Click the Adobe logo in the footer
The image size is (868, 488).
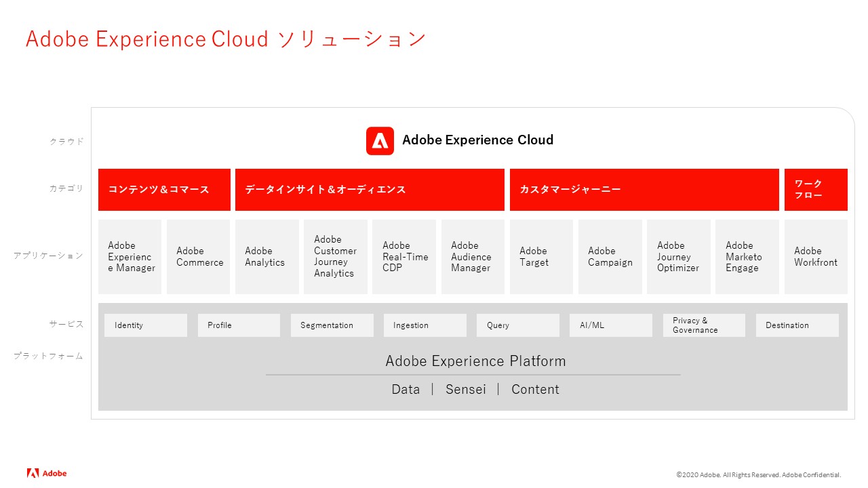(47, 473)
